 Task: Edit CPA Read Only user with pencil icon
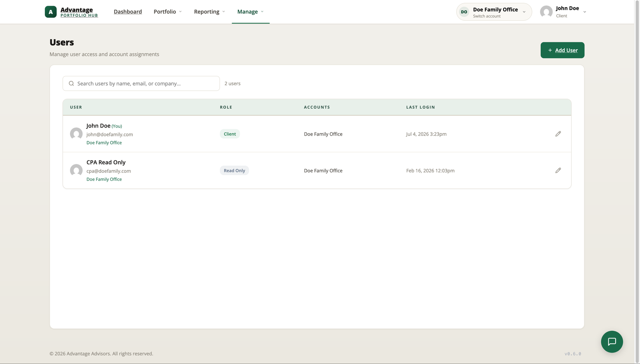coord(558,170)
